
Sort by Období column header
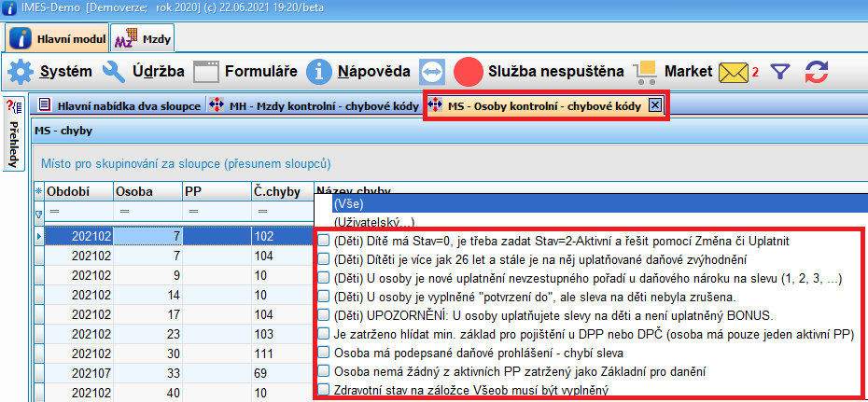(x=78, y=192)
